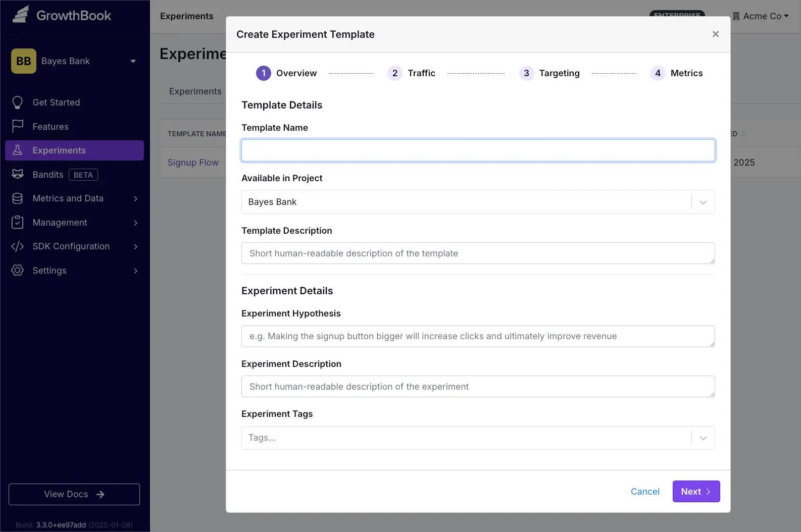Screen dimensions: 801x532
Task: Expand the Management submenu chevron
Action: click(135, 223)
